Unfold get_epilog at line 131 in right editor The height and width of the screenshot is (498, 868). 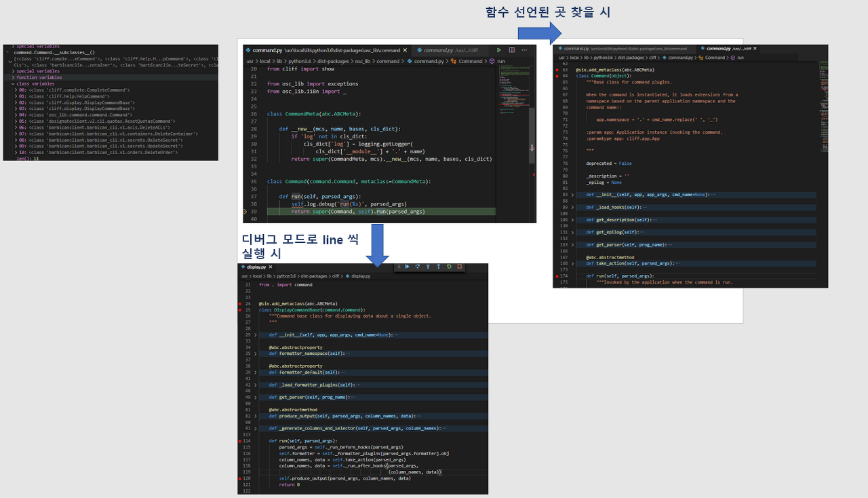coord(572,232)
